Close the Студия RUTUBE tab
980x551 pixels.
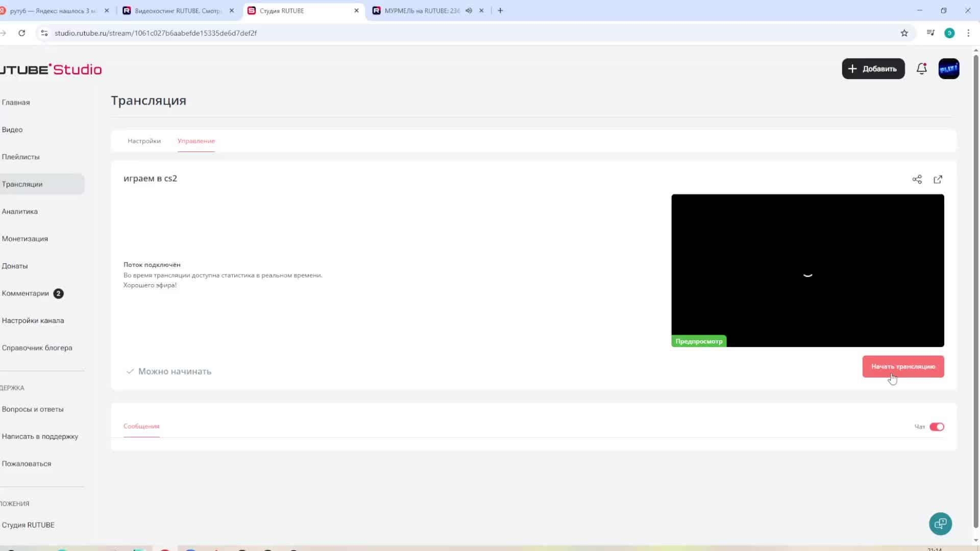(356, 11)
